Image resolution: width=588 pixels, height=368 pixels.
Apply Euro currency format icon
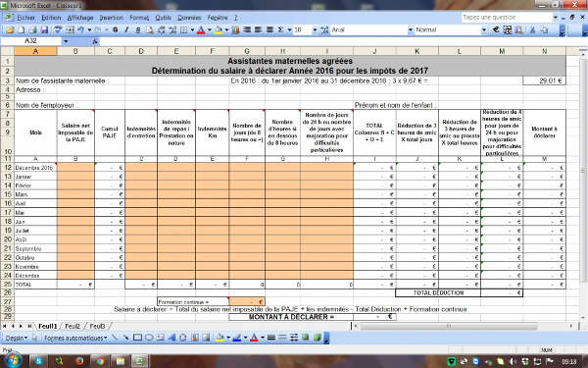496,29
